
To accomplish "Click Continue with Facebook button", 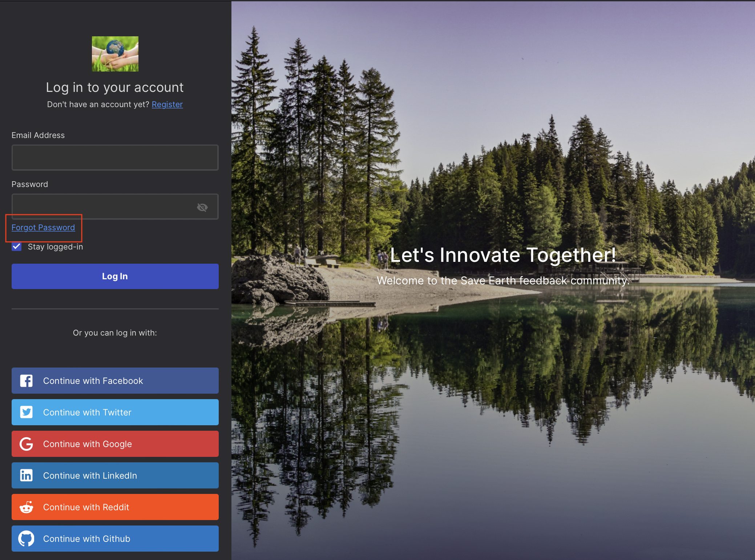I will pyautogui.click(x=115, y=381).
